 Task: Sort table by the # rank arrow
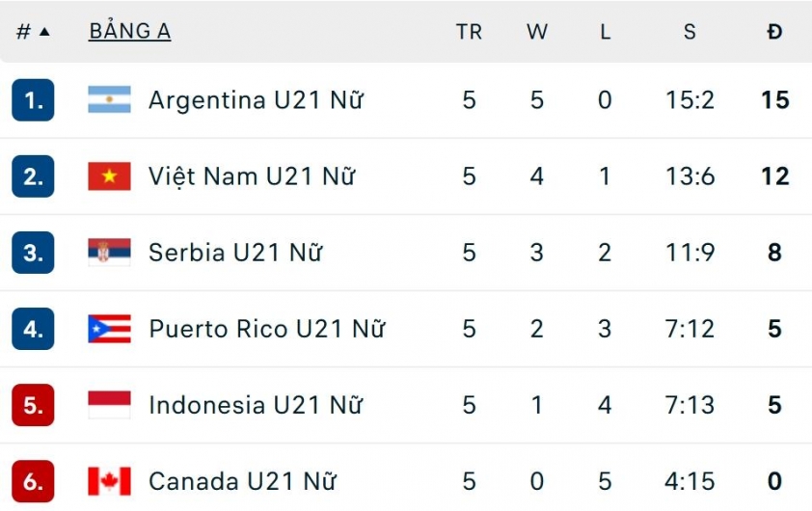[34, 32]
